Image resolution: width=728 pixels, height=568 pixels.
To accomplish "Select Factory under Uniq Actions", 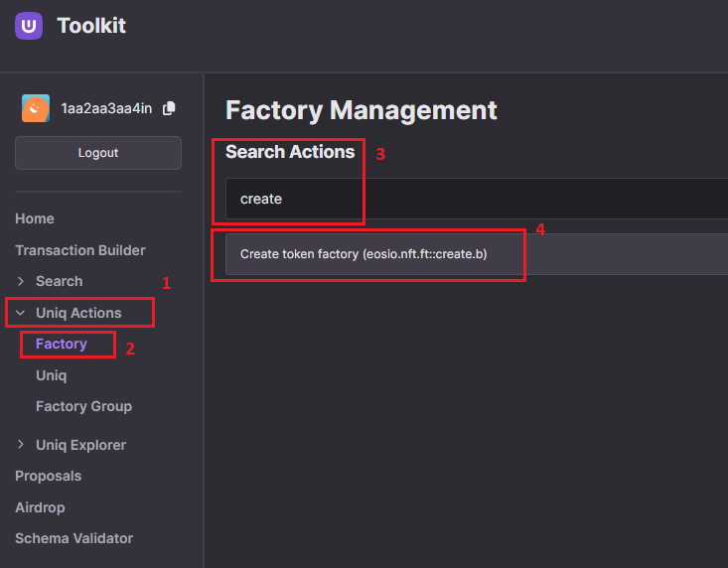I will [x=62, y=344].
